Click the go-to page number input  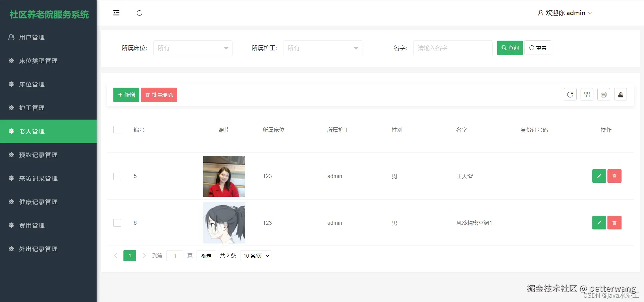tap(175, 256)
